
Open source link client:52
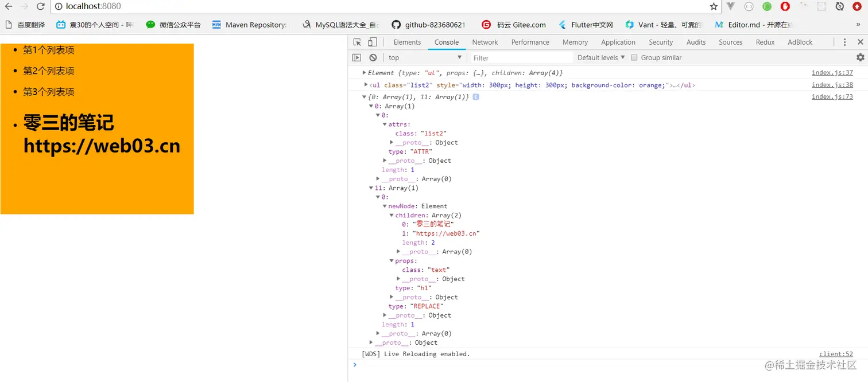click(x=836, y=354)
